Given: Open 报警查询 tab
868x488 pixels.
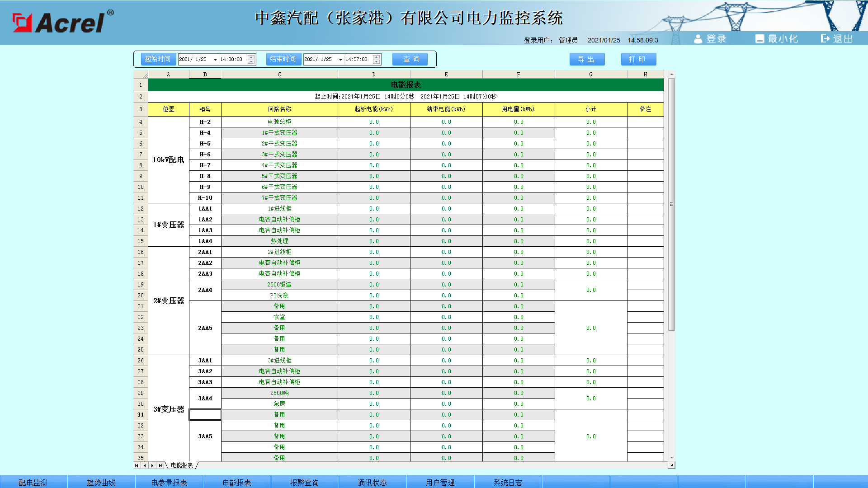Looking at the screenshot, I should 305,482.
